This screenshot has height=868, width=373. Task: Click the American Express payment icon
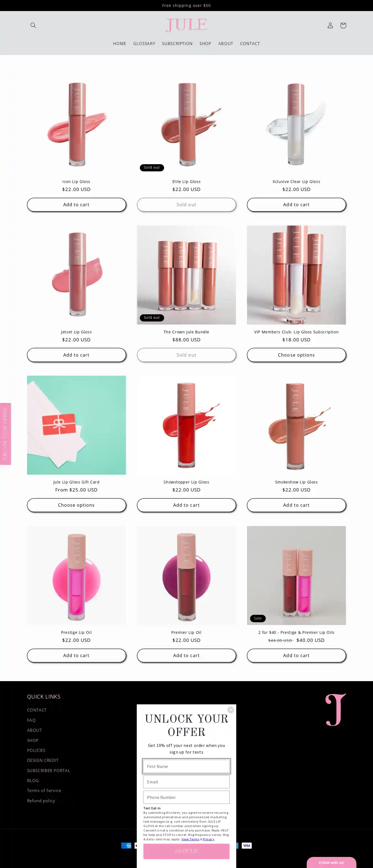click(x=126, y=845)
